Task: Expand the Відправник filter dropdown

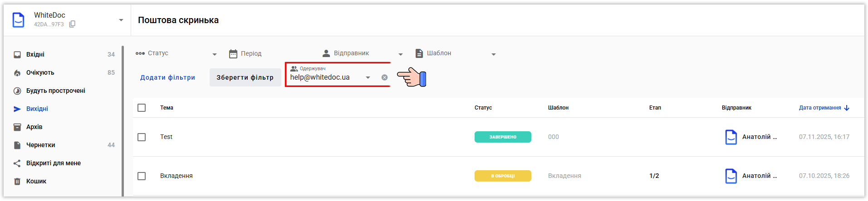Action: tap(401, 54)
